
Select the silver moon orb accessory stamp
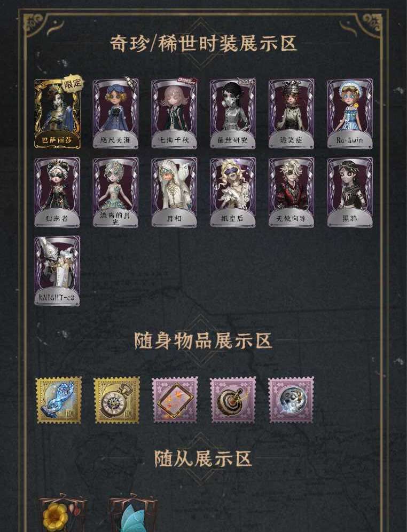[291, 400]
